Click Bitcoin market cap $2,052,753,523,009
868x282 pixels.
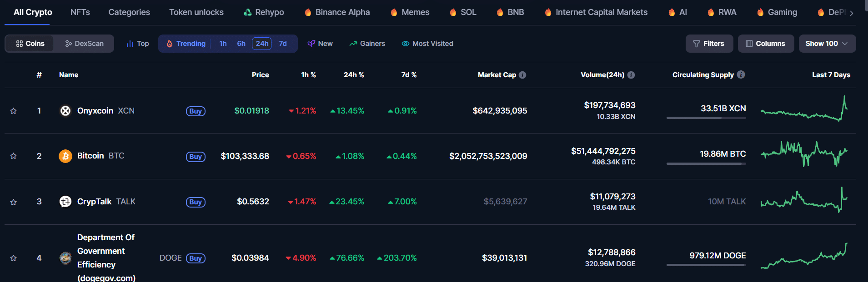(x=488, y=156)
